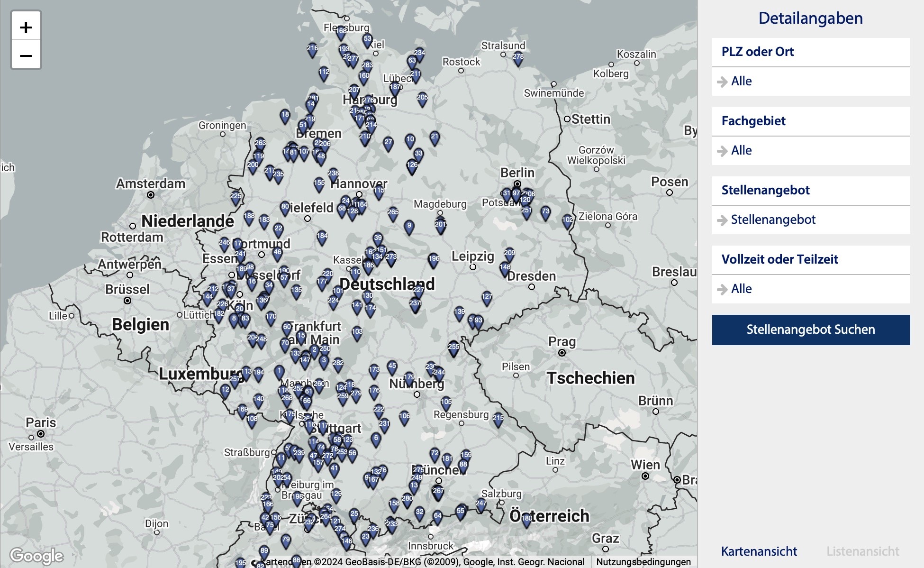Click marker 225 near the Niederlande border
The width and height of the screenshot is (924, 568).
pos(235,195)
